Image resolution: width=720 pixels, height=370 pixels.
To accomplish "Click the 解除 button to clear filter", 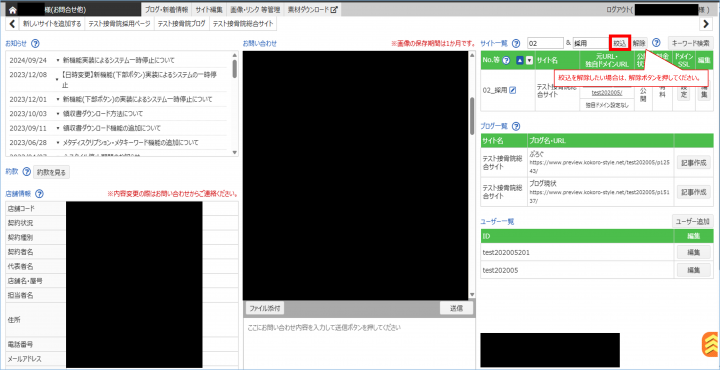I will click(639, 43).
